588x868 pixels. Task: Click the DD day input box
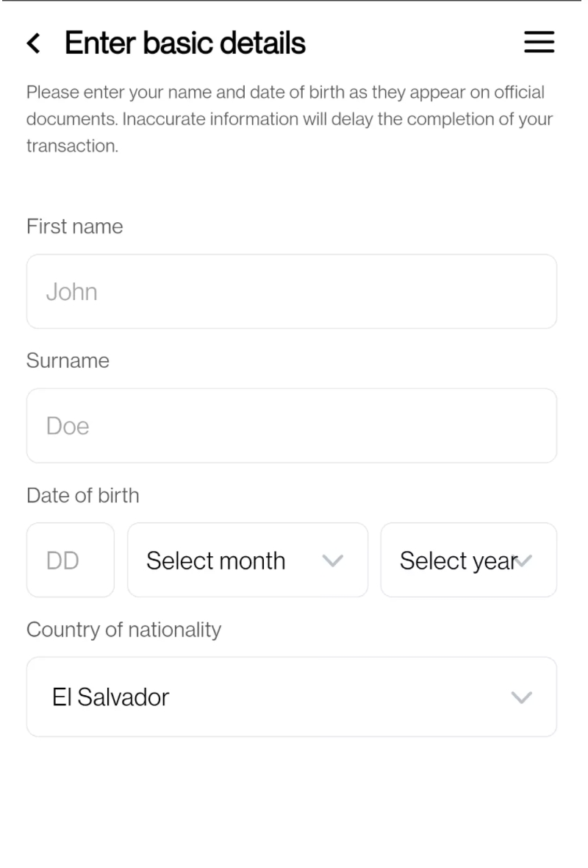(x=71, y=561)
